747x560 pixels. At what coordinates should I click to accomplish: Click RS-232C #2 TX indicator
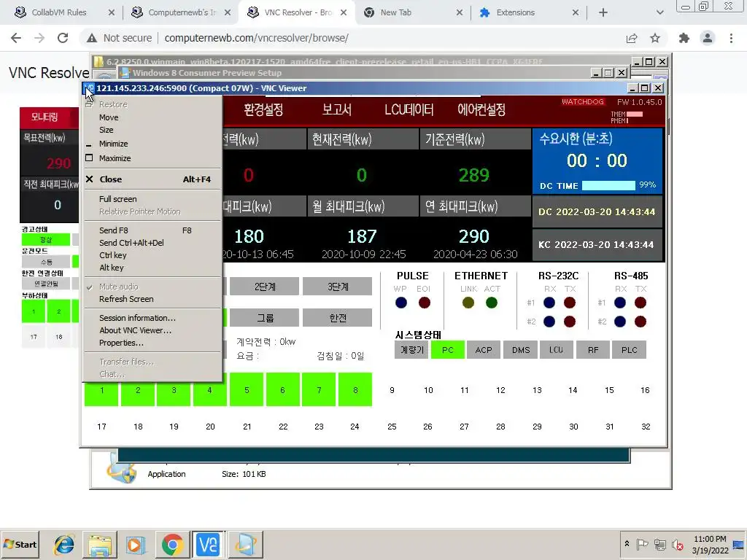coord(570,322)
